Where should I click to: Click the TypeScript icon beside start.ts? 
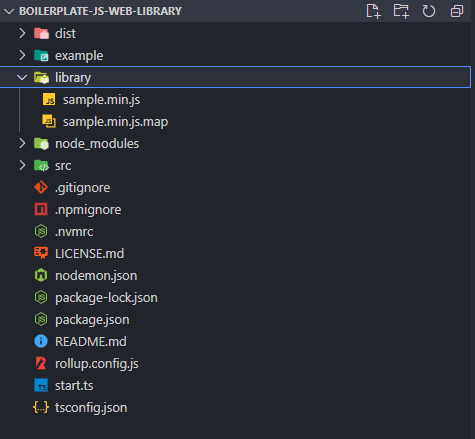pos(41,385)
